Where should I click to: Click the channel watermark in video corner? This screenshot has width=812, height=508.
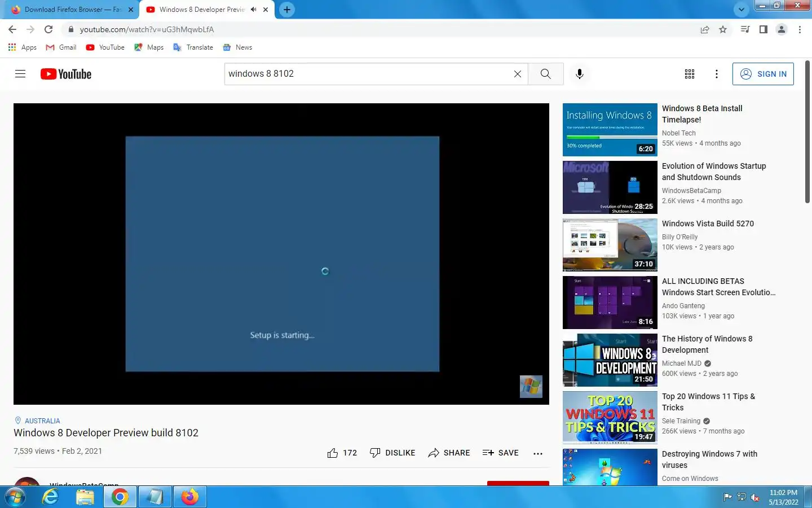tap(531, 387)
